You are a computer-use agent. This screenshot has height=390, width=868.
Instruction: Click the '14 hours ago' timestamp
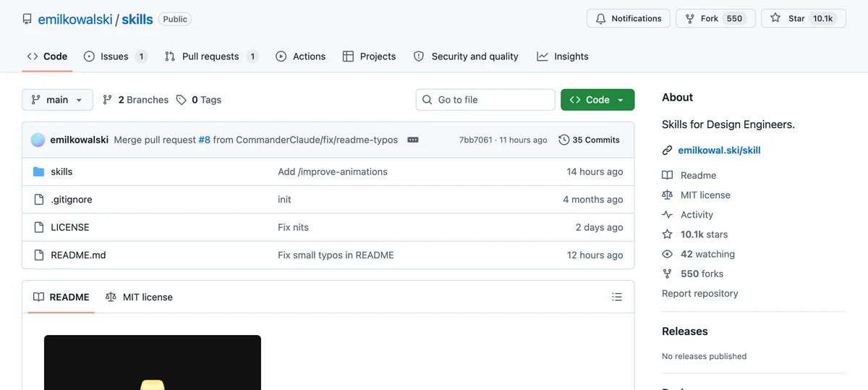click(595, 171)
